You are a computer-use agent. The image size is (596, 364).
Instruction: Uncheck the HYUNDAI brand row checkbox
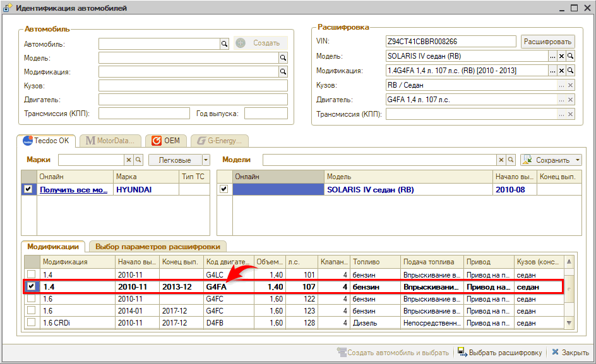pyautogui.click(x=28, y=189)
